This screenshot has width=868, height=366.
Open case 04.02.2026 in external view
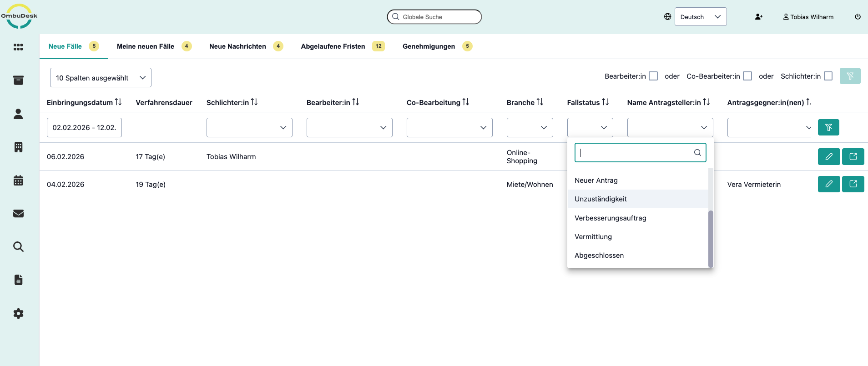tap(853, 184)
